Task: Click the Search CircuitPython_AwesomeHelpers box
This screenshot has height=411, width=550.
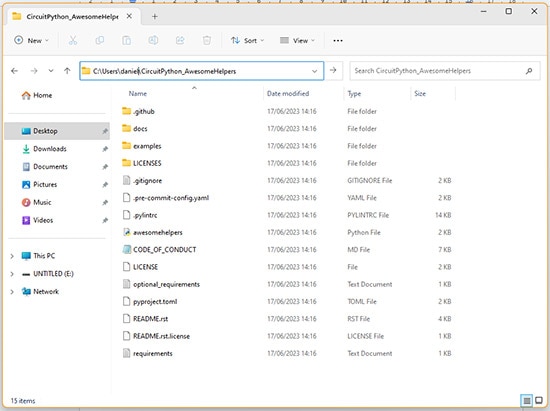Action: coord(444,71)
